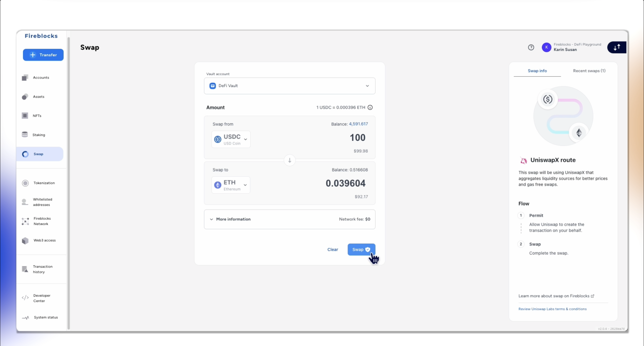Image resolution: width=644 pixels, height=346 pixels.
Task: Click the USDC/ETH rate info icon
Action: 370,107
